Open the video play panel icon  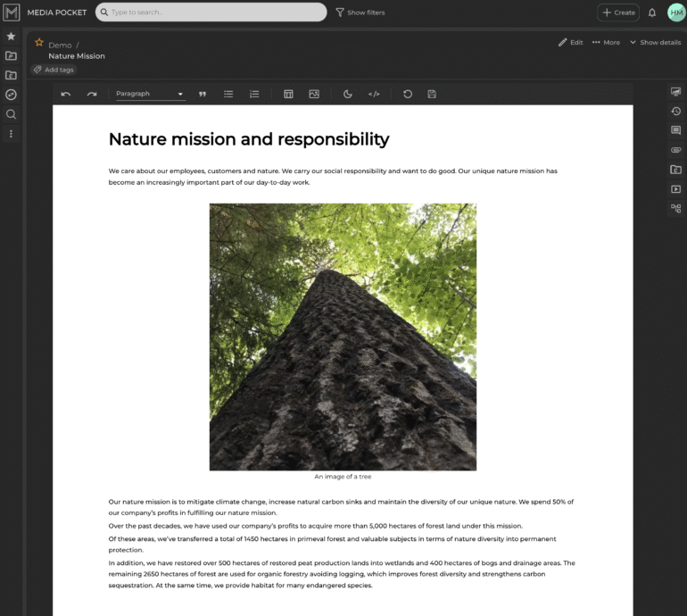[x=676, y=189]
